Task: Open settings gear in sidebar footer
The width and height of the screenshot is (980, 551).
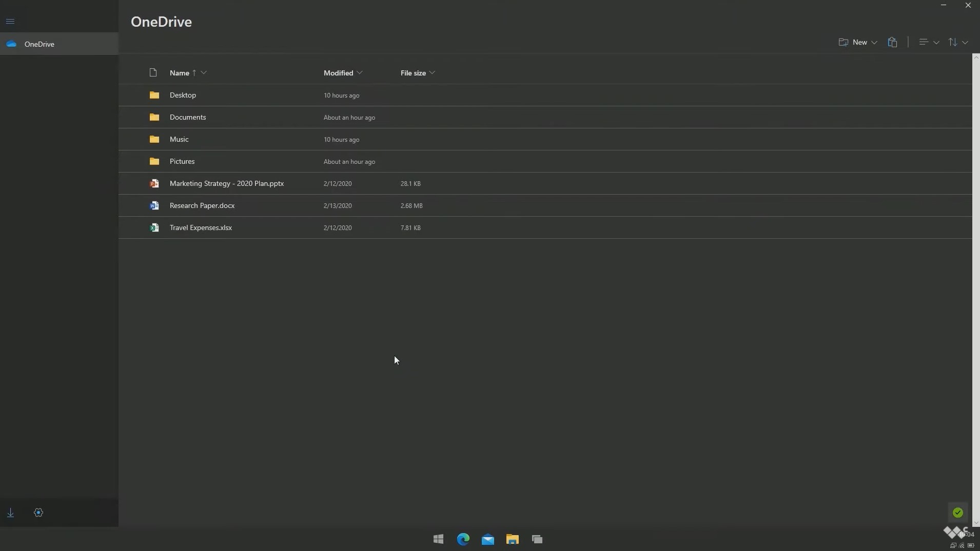Action: pos(38,512)
